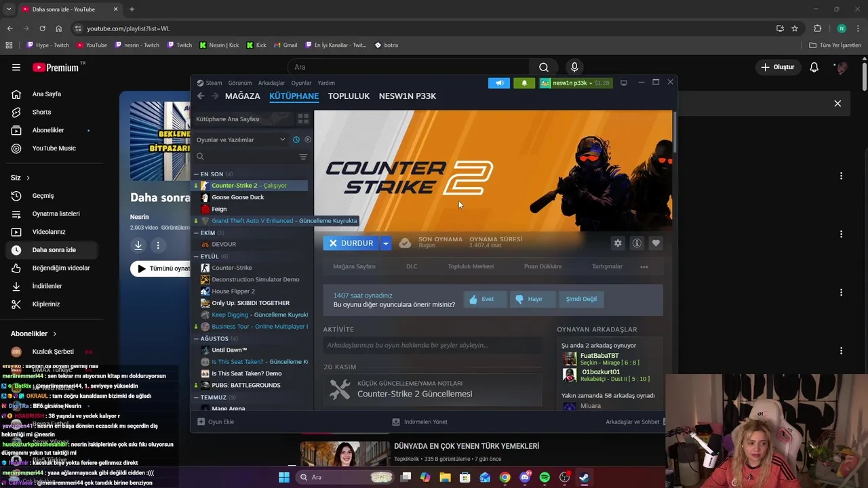Open YouTube notifications bell

click(814, 67)
